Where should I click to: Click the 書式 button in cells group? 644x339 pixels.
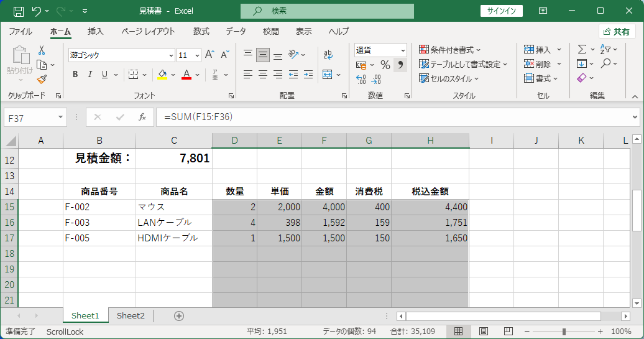pos(541,78)
